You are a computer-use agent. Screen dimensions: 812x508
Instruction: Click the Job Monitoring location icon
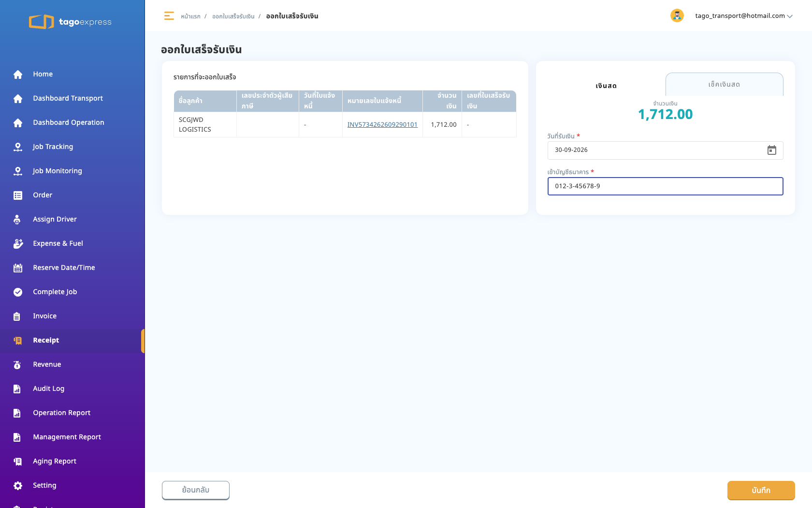18,171
